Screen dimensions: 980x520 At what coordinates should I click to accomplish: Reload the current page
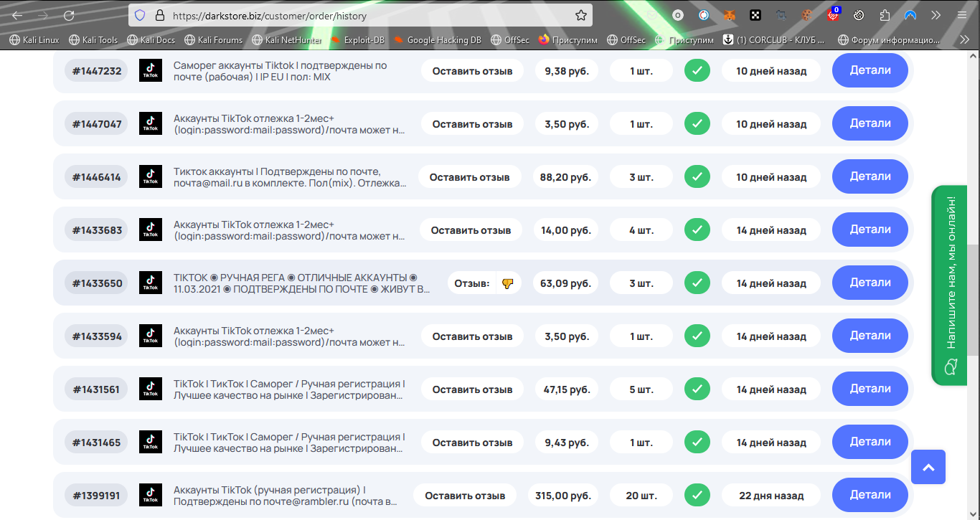(x=69, y=15)
